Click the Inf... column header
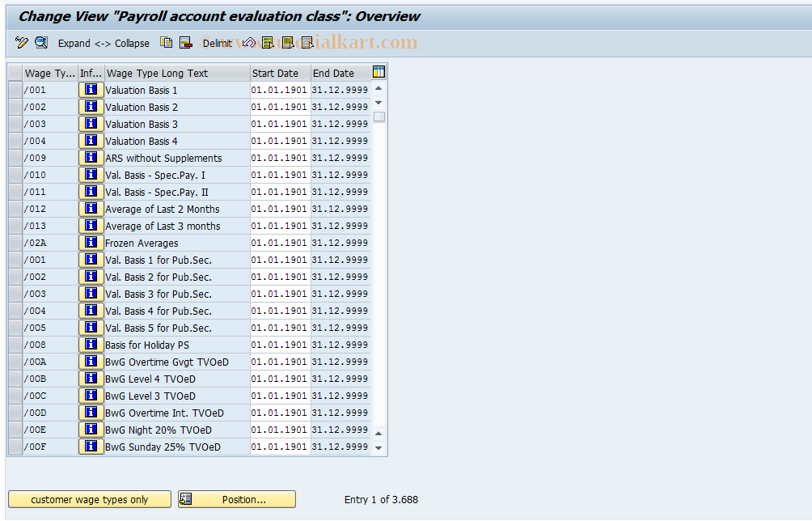 click(91, 73)
